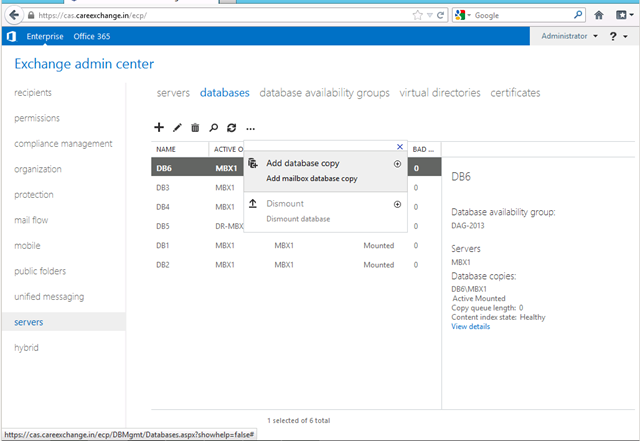The image size is (640, 441).
Task: Search databases with magnifier toolbar icon
Action: pos(213,128)
